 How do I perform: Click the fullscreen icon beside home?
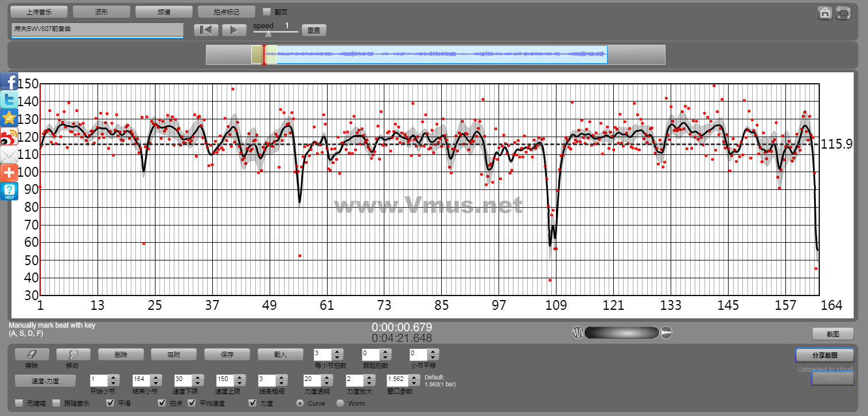click(x=843, y=13)
